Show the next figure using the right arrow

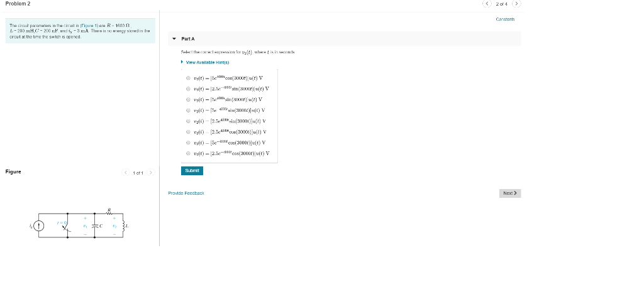tap(151, 173)
